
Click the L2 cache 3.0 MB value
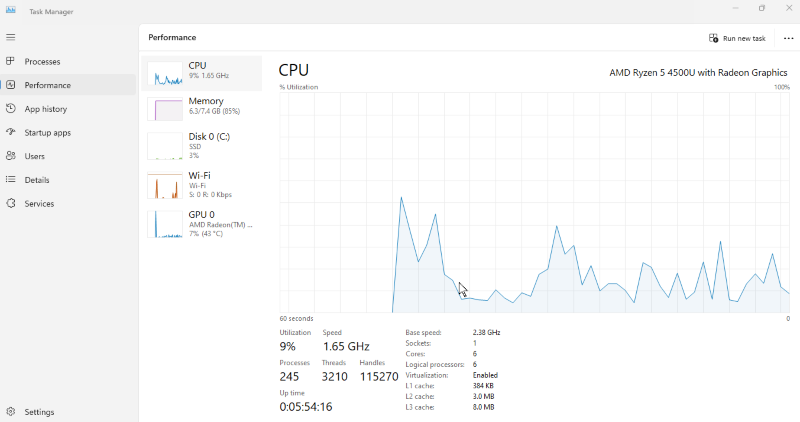point(483,396)
